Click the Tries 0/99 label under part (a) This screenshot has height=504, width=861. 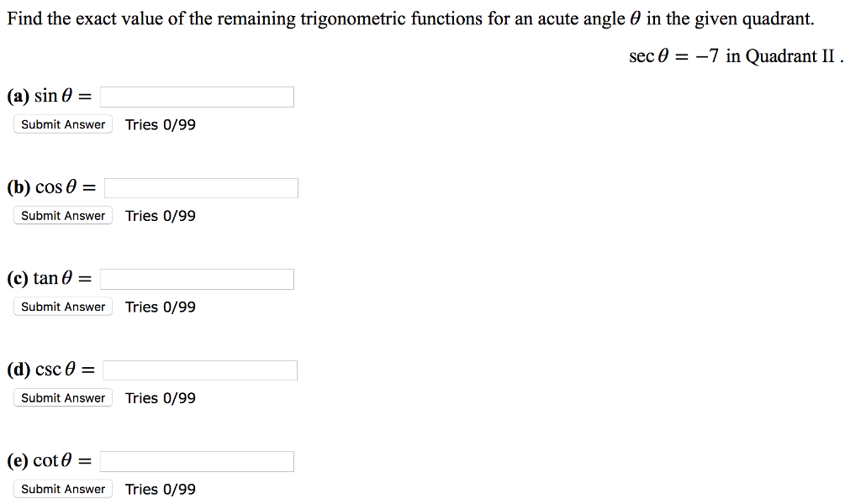tap(160, 123)
